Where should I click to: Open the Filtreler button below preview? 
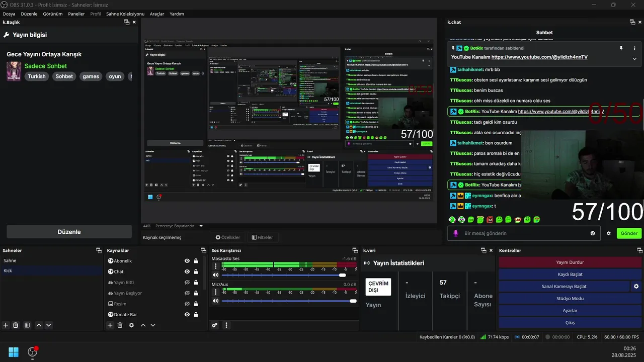[x=262, y=237]
